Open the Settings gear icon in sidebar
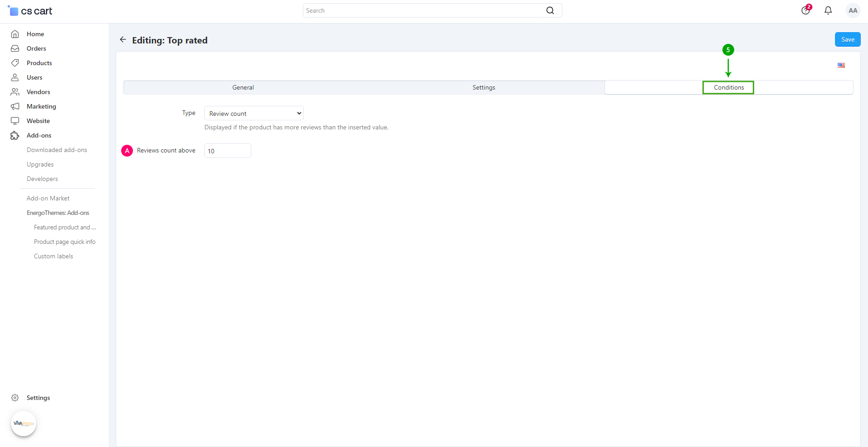Screen dimensions: 868x447 click(15, 398)
